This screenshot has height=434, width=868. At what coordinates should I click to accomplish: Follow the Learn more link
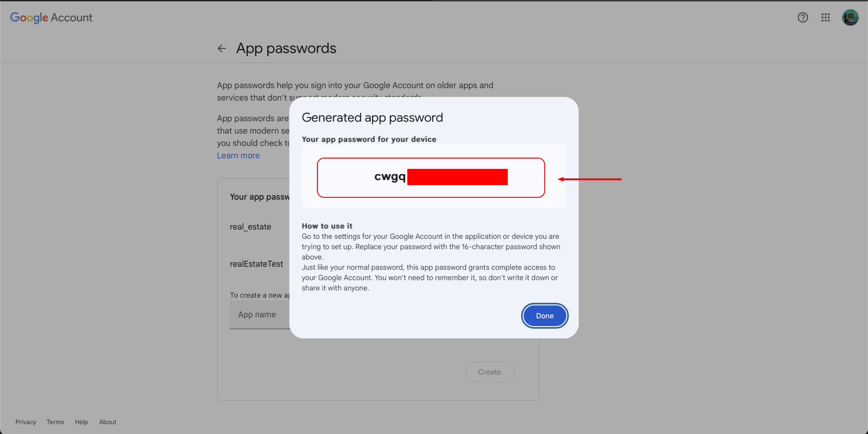[238, 155]
